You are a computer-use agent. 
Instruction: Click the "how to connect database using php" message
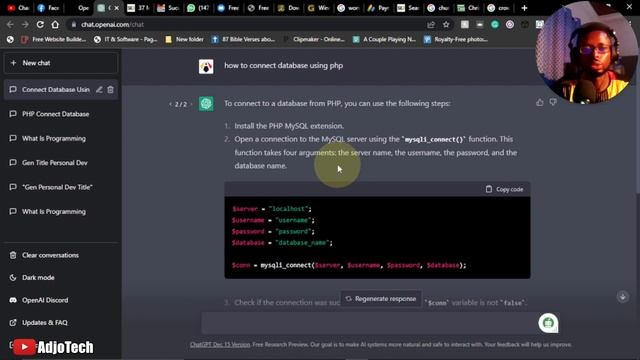pyautogui.click(x=283, y=66)
